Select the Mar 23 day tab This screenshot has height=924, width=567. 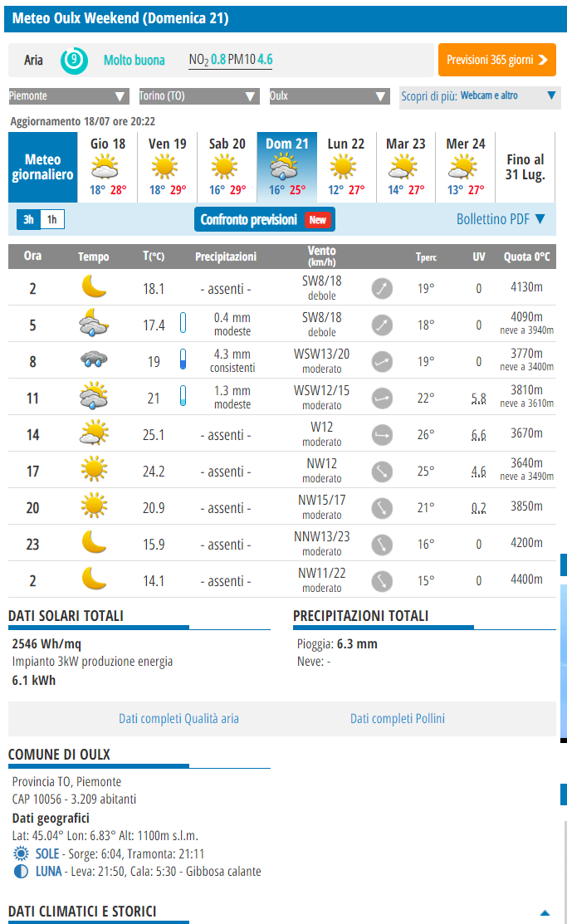(405, 168)
